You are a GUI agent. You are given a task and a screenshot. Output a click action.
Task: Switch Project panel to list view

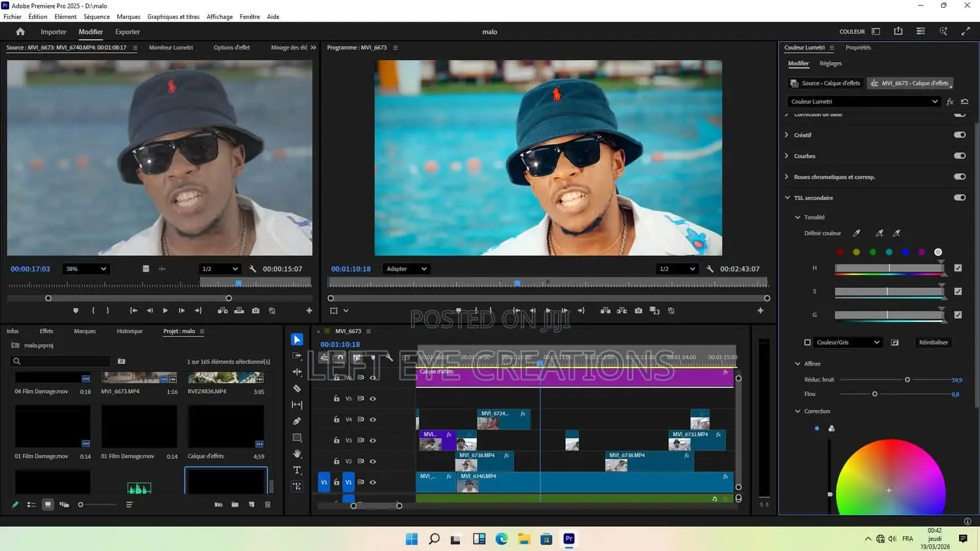31,505
